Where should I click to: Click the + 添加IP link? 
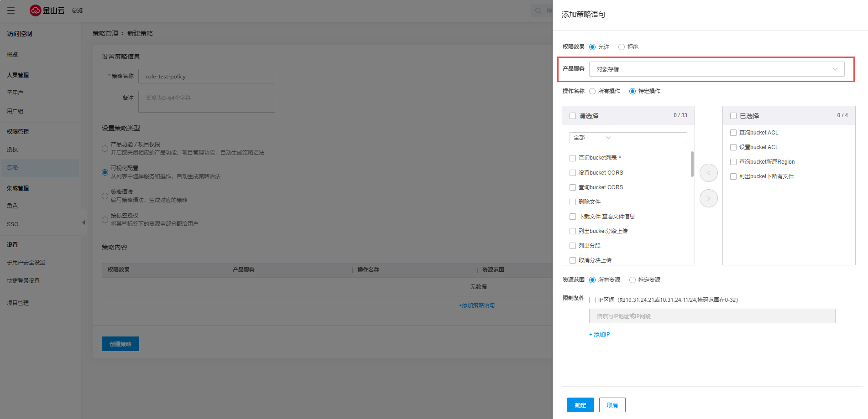pyautogui.click(x=600, y=335)
